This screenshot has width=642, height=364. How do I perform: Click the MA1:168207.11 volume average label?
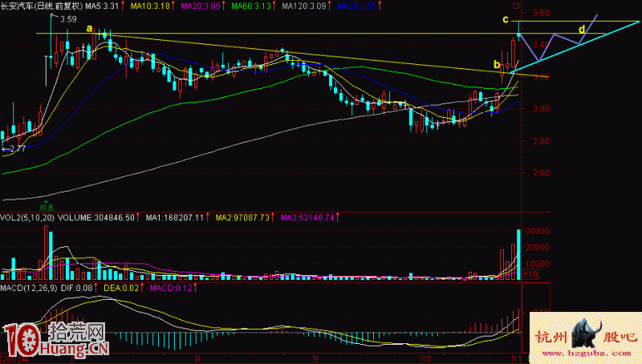click(174, 217)
